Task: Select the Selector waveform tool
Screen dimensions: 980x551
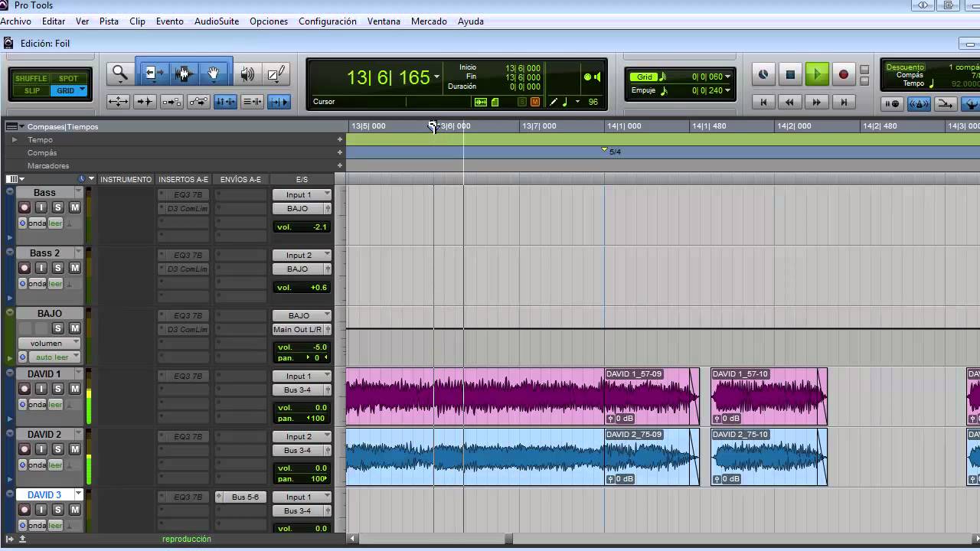Action: click(183, 73)
